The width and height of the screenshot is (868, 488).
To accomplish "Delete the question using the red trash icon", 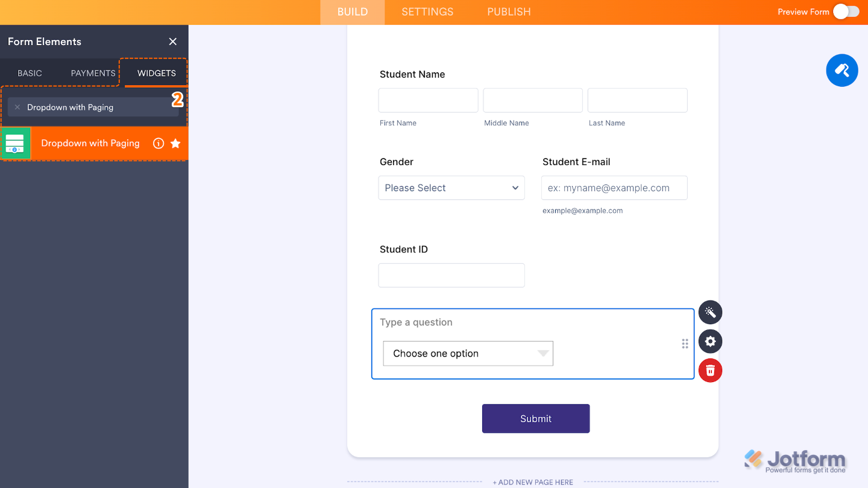I will click(710, 370).
